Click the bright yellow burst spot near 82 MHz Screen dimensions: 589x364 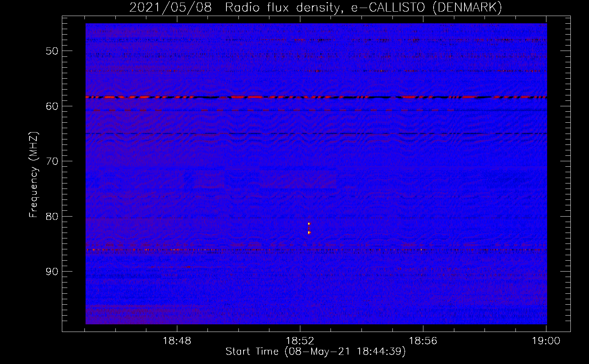309,228
